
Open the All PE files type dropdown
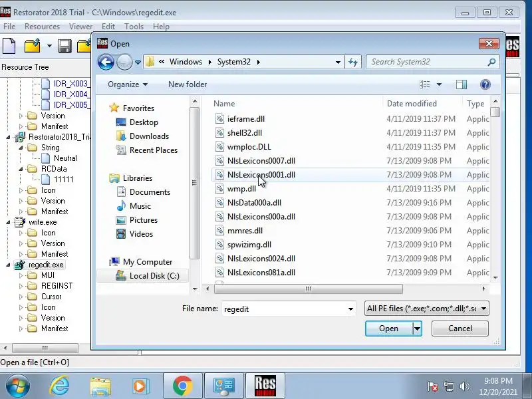click(x=427, y=309)
